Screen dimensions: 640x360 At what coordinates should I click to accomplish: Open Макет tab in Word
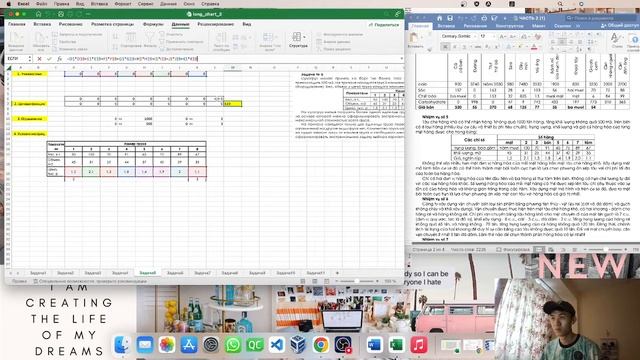538,26
